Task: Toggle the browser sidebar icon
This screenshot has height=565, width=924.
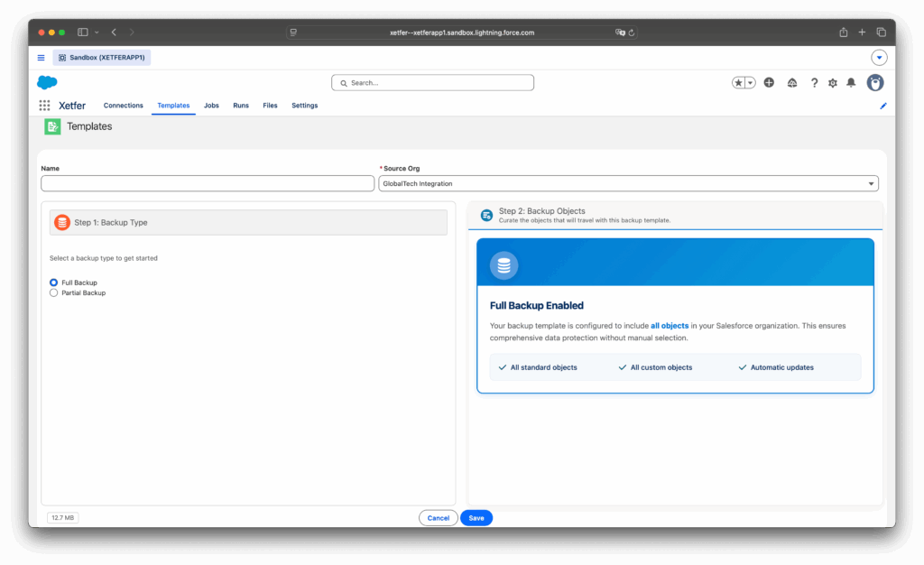Action: click(x=82, y=32)
